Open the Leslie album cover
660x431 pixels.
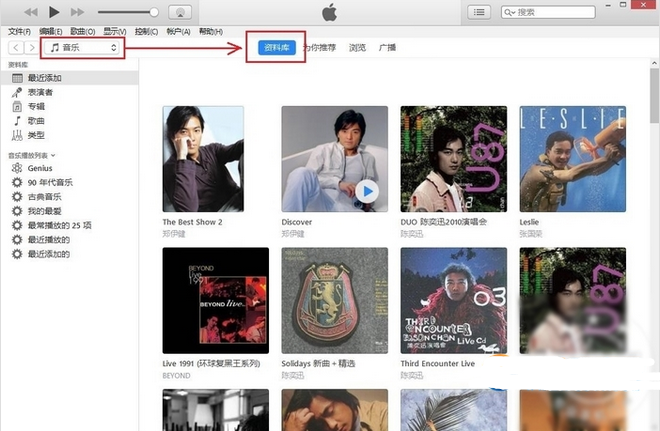573,159
